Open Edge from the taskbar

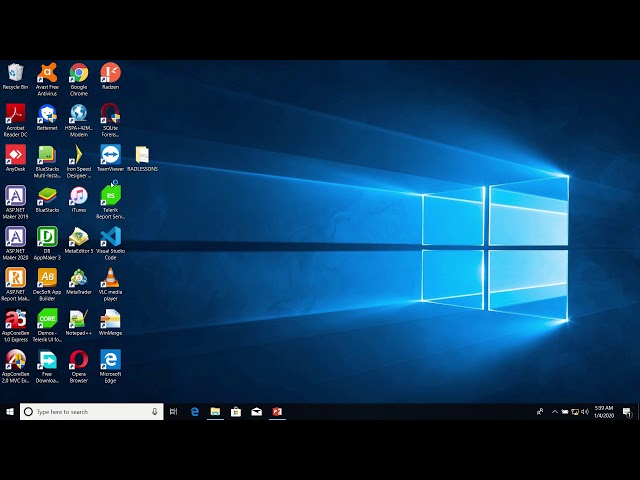(195, 411)
